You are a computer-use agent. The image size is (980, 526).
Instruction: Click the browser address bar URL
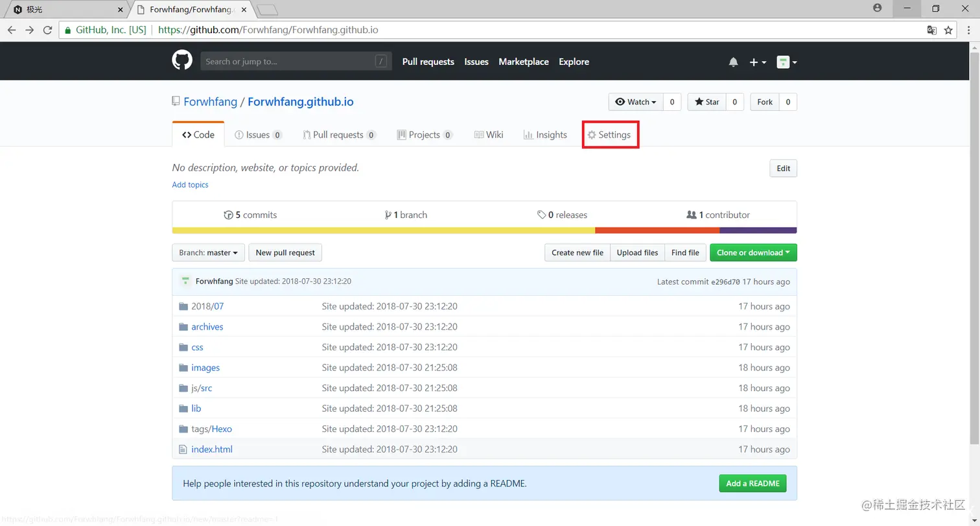pyautogui.click(x=268, y=30)
